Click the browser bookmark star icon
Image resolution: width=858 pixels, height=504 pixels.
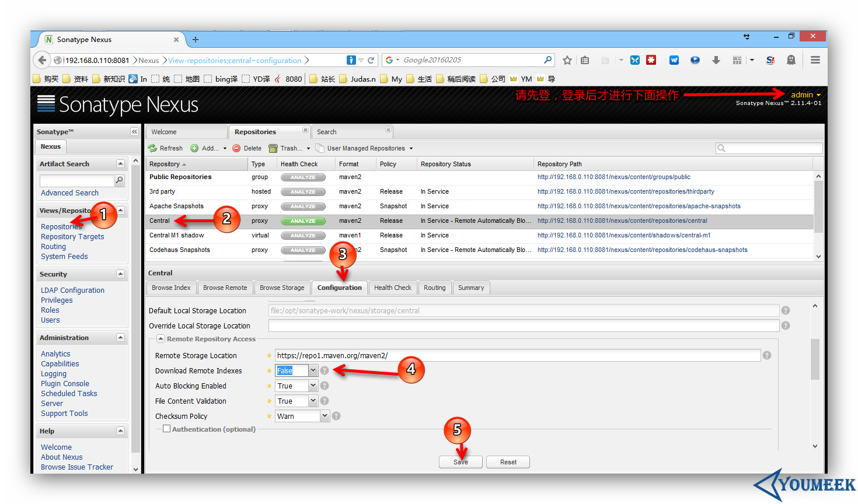(x=567, y=60)
